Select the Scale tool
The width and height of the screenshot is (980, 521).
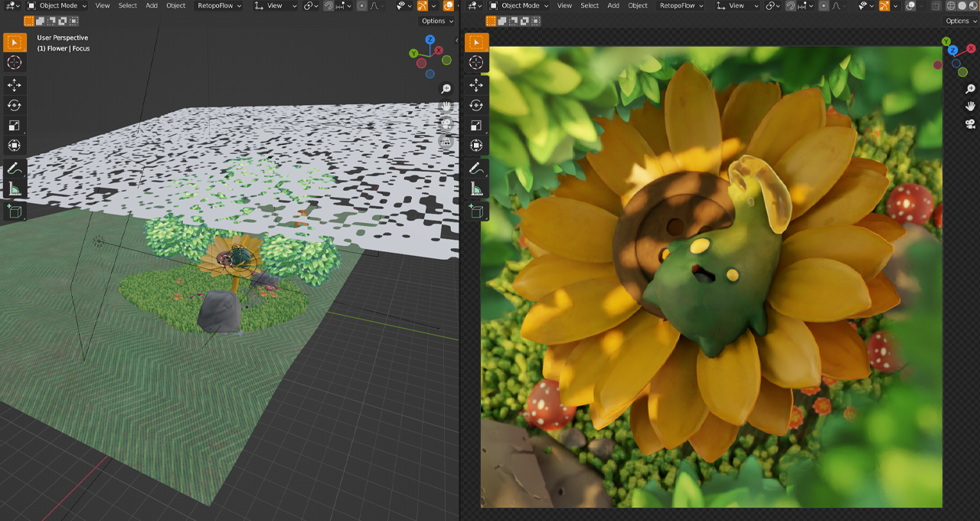[14, 125]
